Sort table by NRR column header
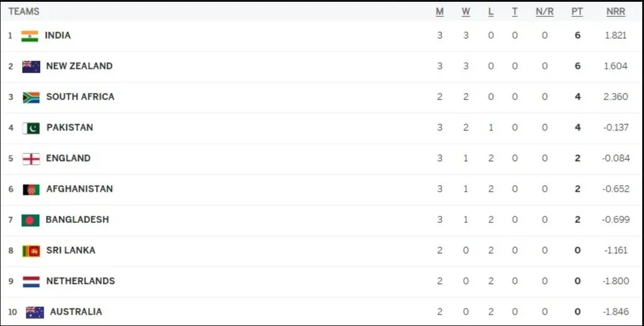This screenshot has height=326, width=644. click(615, 12)
